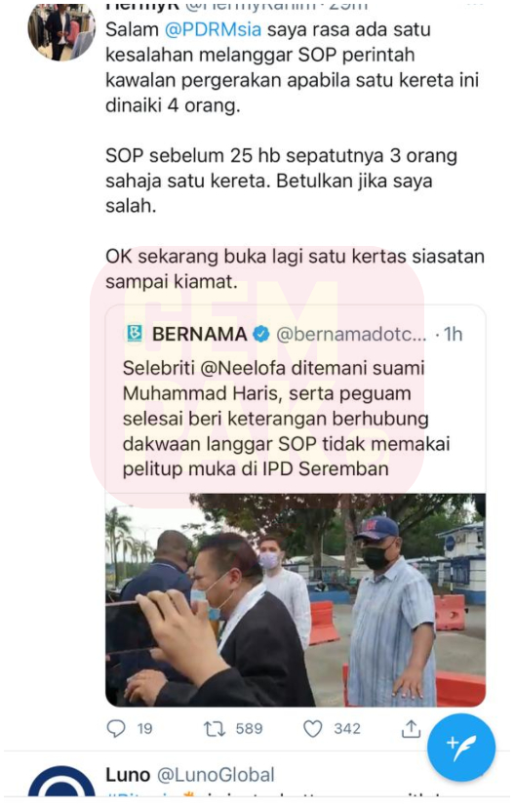Open the tweet author's profile picture
The width and height of the screenshot is (514, 812).
tap(61, 30)
